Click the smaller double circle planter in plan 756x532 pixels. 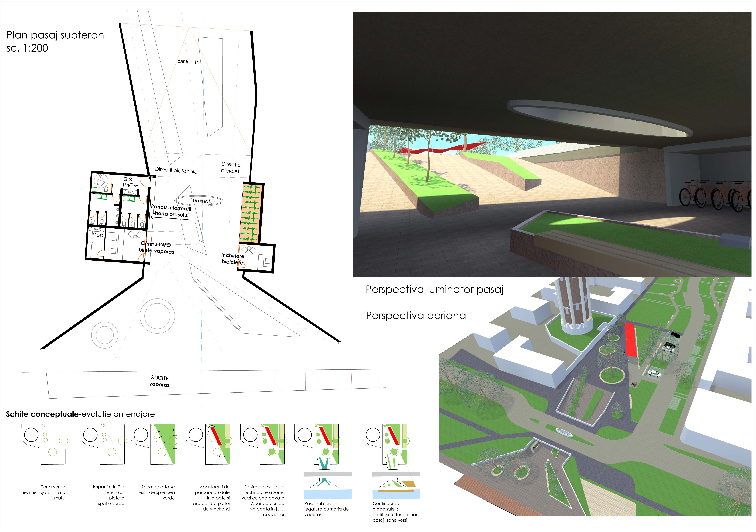(104, 335)
